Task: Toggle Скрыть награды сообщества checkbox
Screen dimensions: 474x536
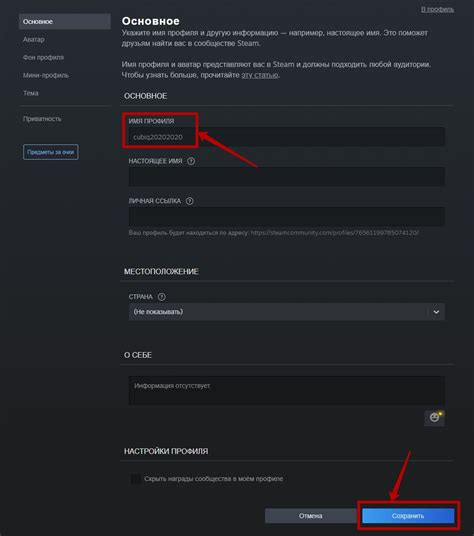Action: point(136,479)
